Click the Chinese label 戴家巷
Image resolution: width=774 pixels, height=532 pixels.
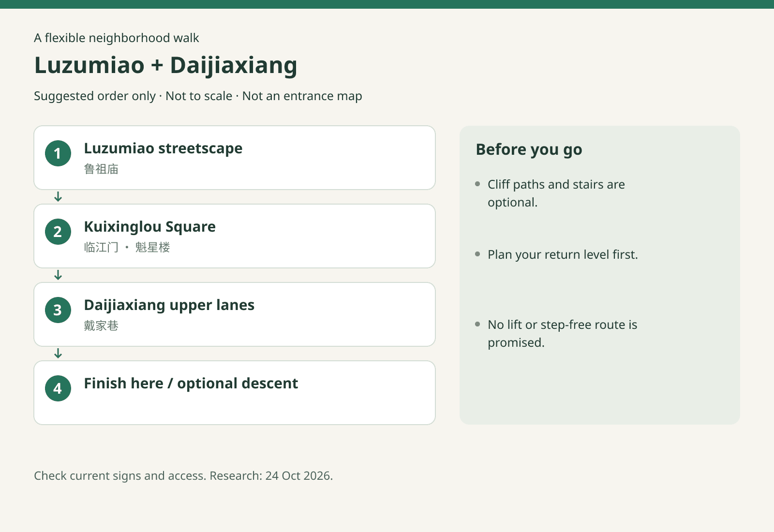pyautogui.click(x=101, y=325)
